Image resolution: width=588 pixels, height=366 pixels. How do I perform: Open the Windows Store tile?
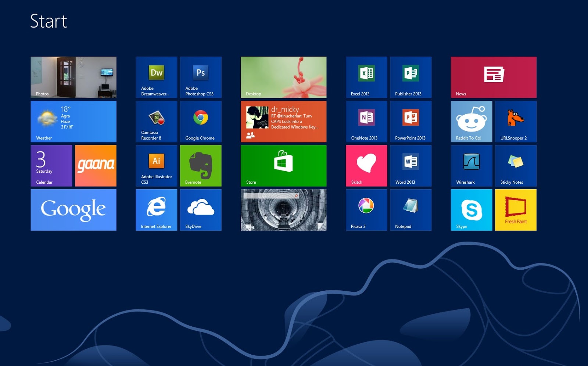284,166
